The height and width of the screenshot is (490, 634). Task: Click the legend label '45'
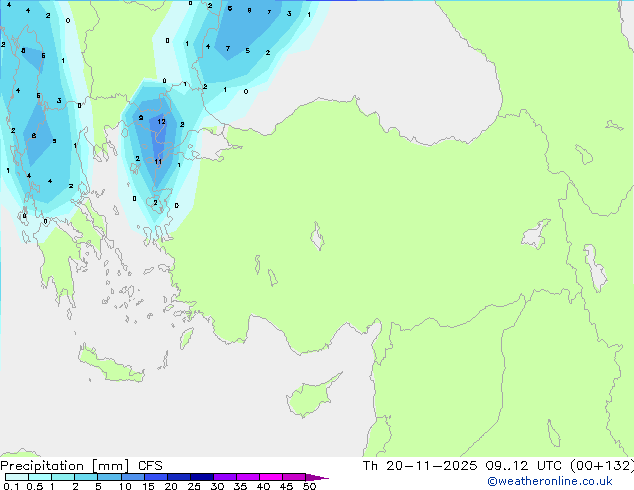[286, 486]
